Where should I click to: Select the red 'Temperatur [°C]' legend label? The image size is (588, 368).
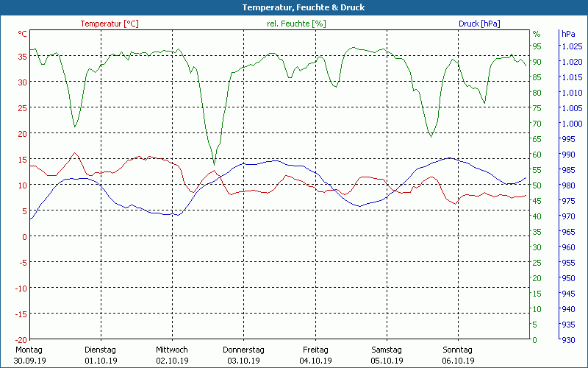click(110, 24)
